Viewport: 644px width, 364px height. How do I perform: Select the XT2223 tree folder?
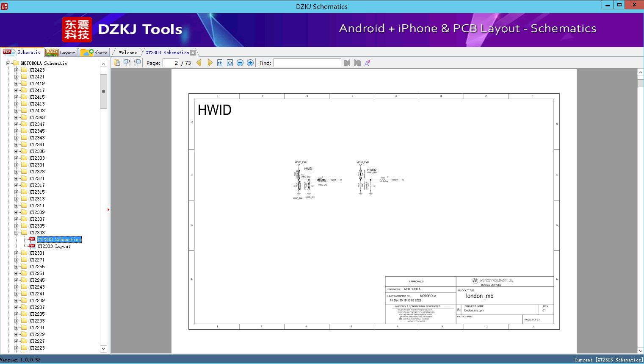point(37,348)
